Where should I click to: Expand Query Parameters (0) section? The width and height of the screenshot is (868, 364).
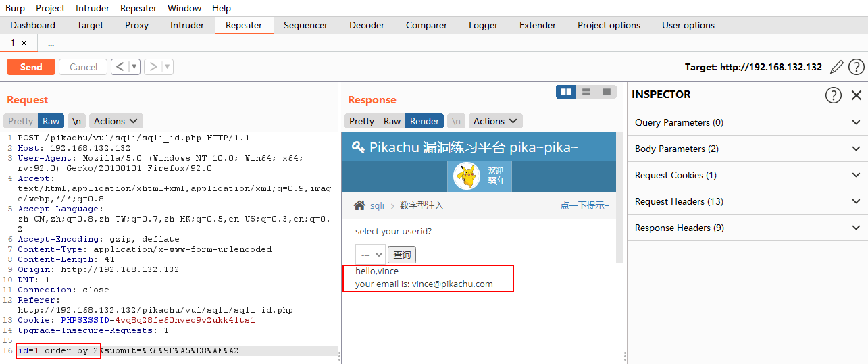click(748, 122)
